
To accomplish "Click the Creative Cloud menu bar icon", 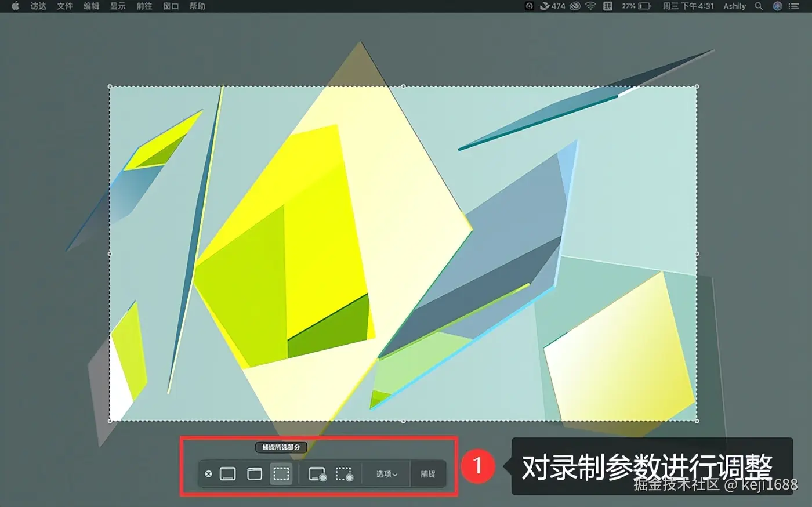I will (x=575, y=6).
